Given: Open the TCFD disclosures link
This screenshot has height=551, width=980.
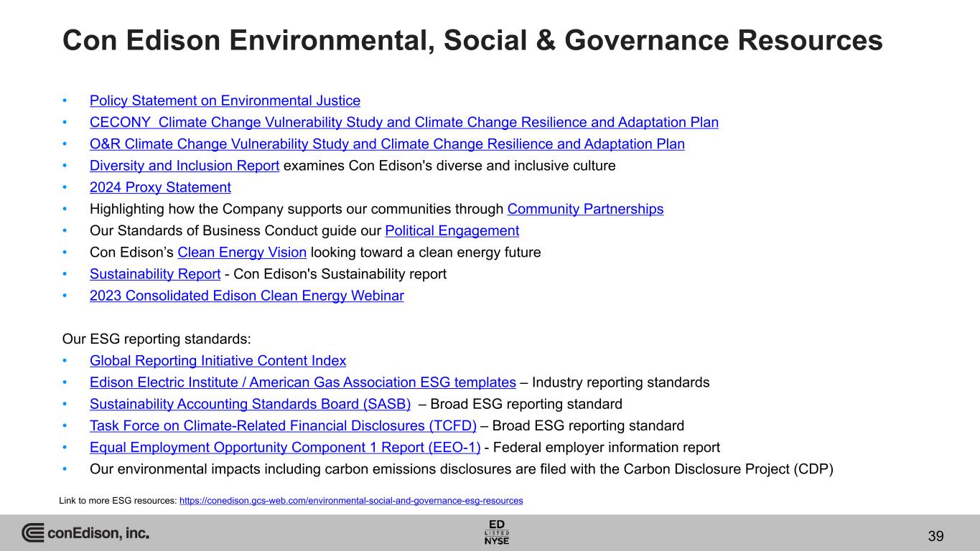Looking at the screenshot, I should point(283,425).
